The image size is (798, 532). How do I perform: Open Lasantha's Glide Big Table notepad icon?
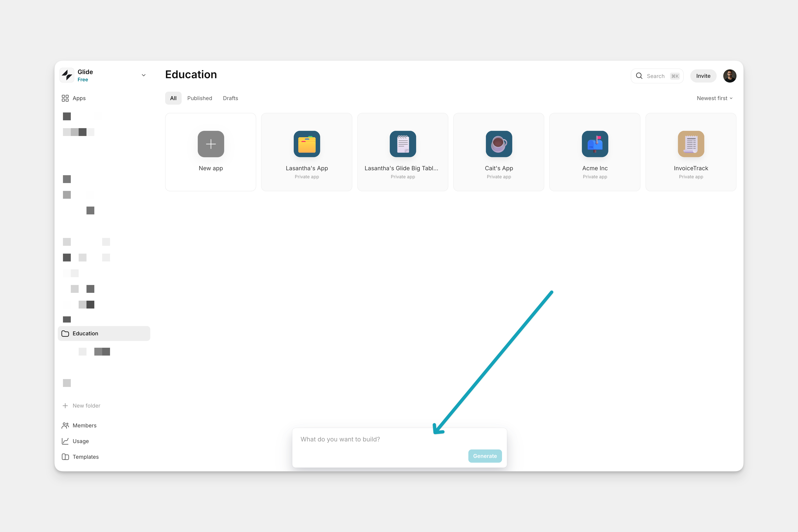403,144
